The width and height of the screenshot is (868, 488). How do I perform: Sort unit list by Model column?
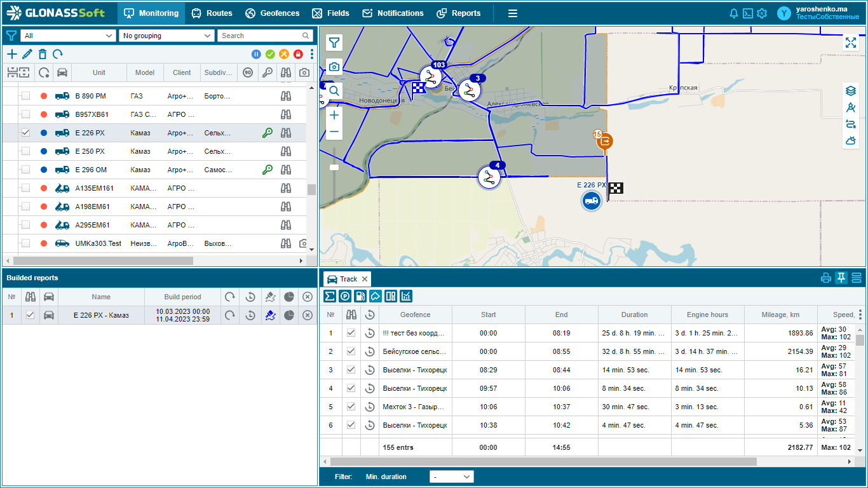tap(145, 72)
